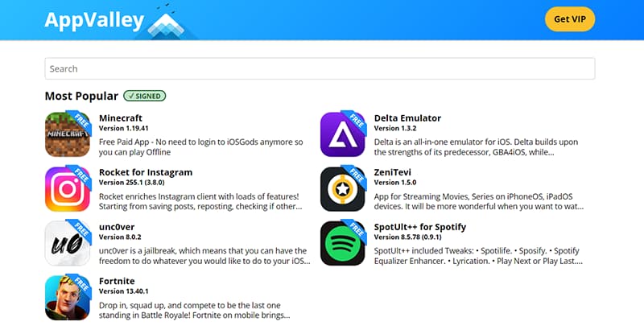Open the Minecraft app icon

[x=68, y=134]
